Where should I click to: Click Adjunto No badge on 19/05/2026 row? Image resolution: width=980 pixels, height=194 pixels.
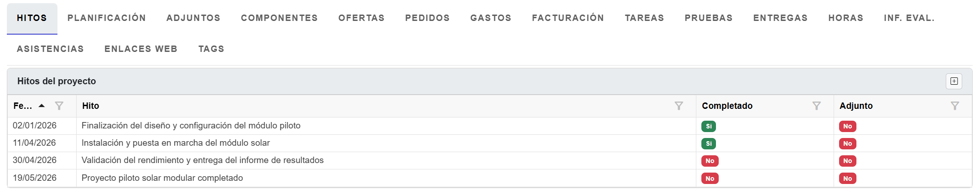(x=847, y=179)
